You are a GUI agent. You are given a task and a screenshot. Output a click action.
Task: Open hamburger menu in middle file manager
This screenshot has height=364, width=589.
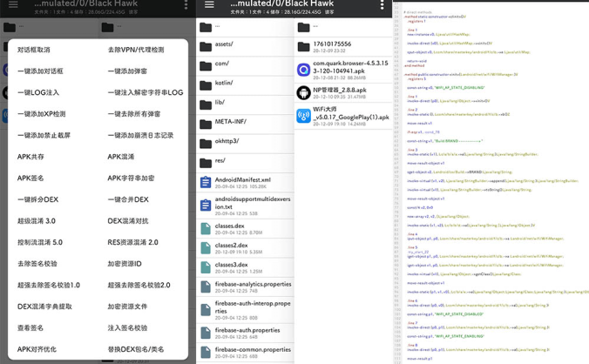[x=209, y=4]
